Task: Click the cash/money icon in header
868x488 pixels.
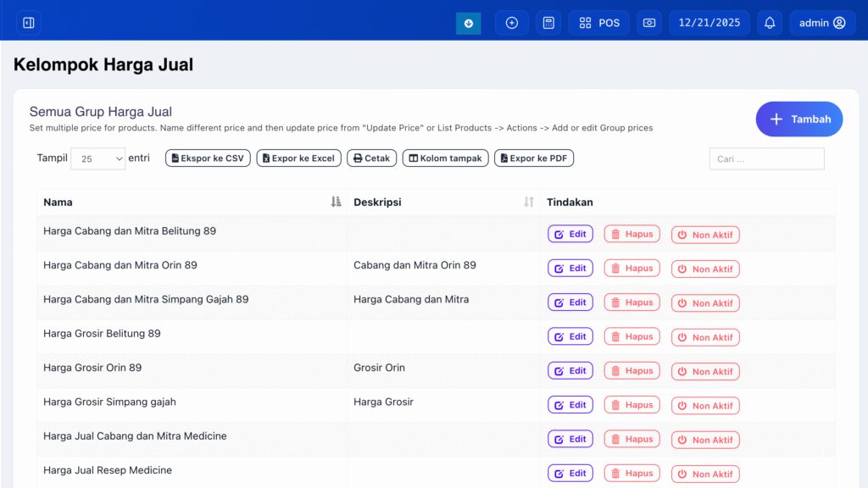Action: coord(649,23)
